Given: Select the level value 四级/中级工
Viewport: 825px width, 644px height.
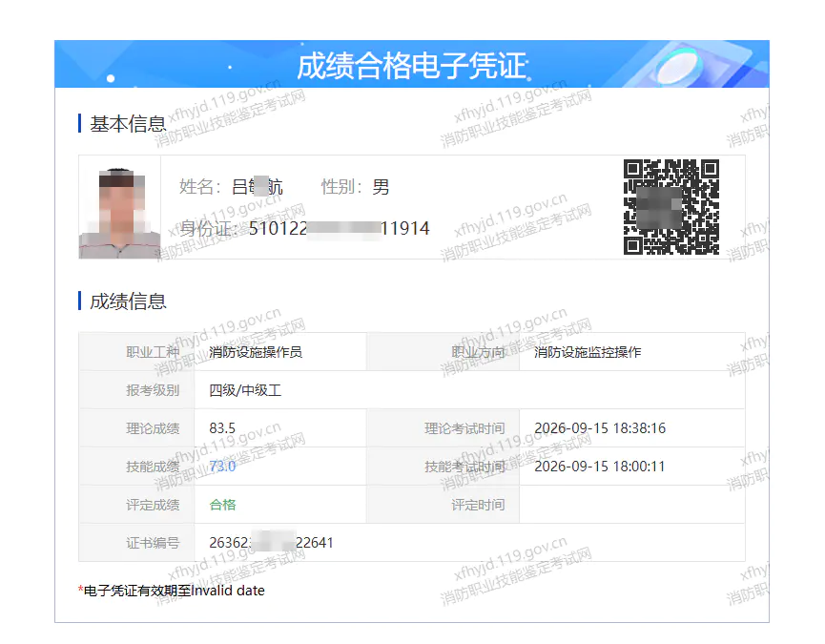Looking at the screenshot, I should 245,390.
